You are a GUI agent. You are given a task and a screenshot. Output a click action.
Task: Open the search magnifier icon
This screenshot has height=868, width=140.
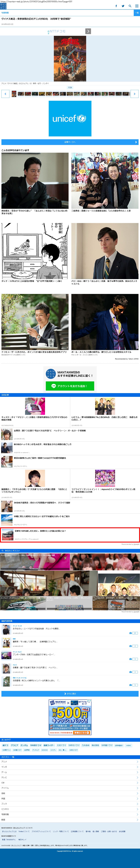tap(130, 6)
